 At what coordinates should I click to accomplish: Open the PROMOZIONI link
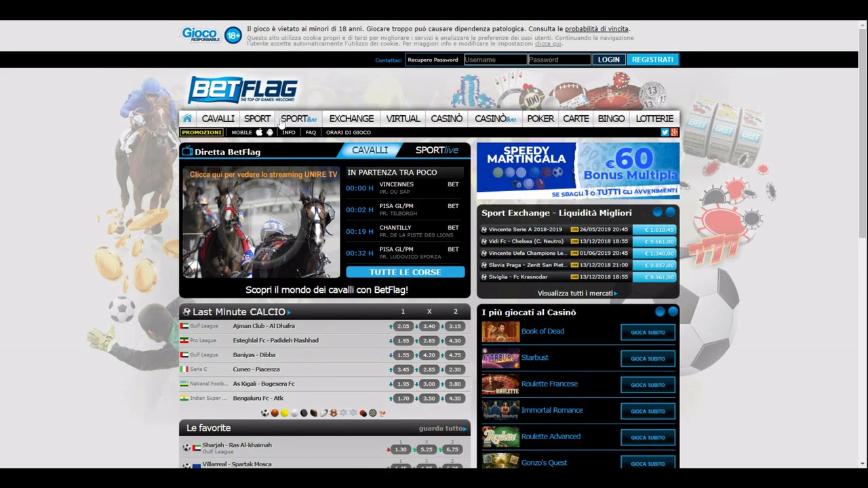pos(201,133)
